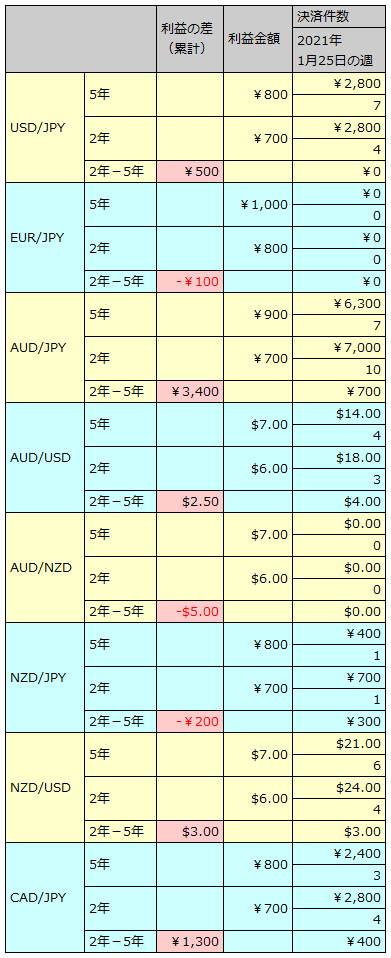Select the NZD/JPY row label
The image size is (391, 958).
(x=45, y=678)
